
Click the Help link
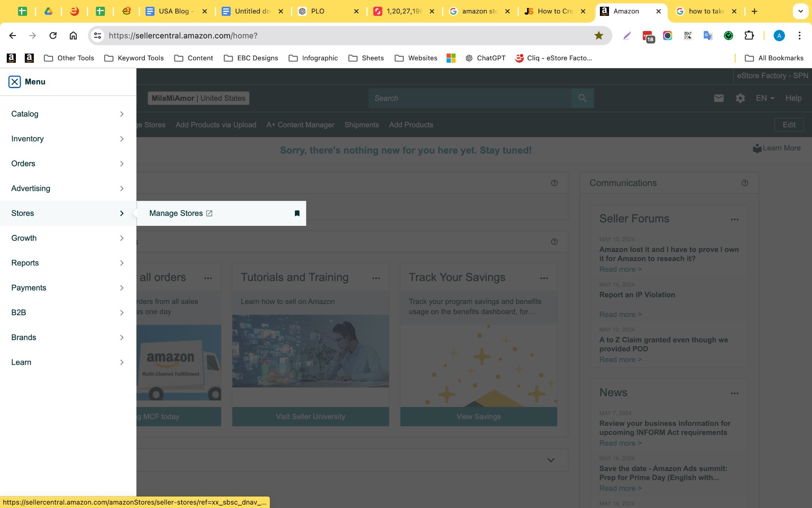pyautogui.click(x=793, y=98)
